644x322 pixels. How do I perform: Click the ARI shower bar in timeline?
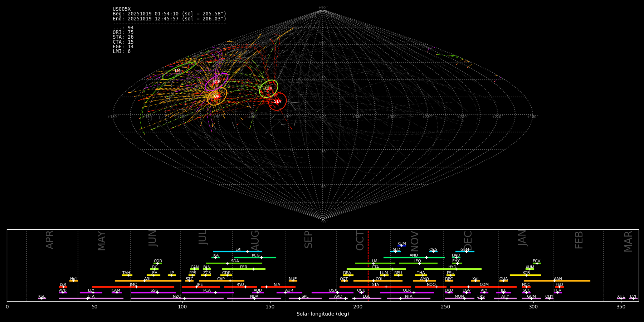(x=148, y=281)
